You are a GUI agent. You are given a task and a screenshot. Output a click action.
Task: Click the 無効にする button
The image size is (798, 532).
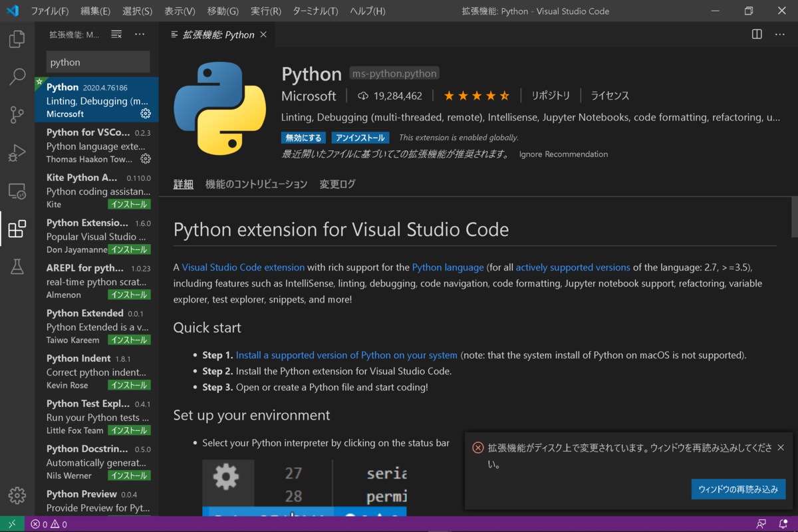click(304, 138)
